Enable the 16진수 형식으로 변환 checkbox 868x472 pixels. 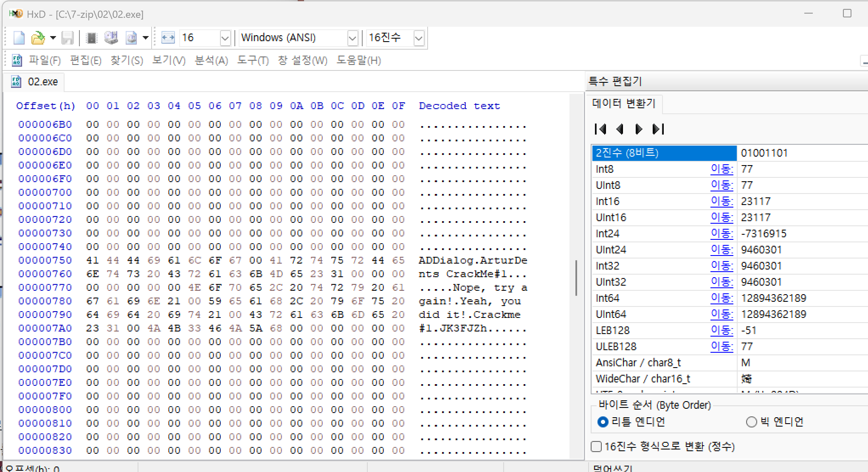597,447
